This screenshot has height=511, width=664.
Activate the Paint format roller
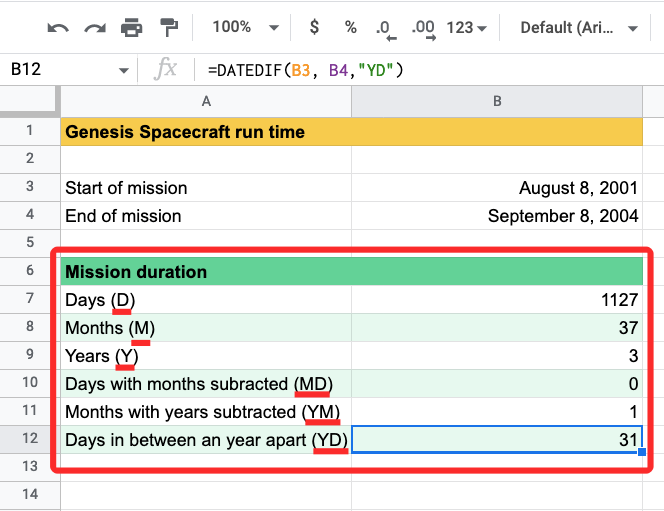click(169, 27)
